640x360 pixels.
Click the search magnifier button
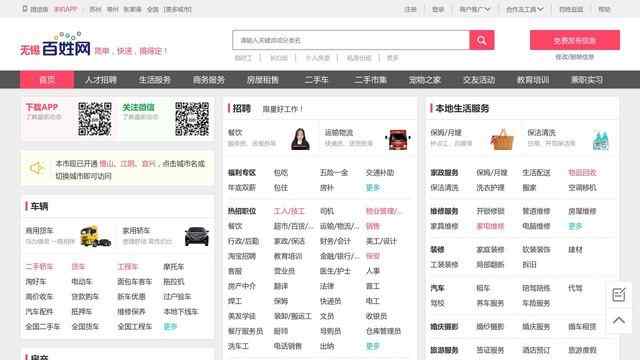pyautogui.click(x=482, y=40)
